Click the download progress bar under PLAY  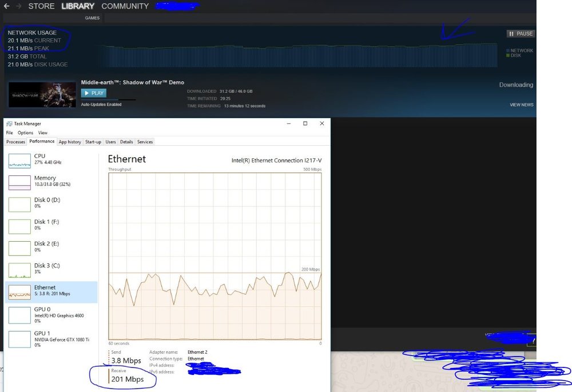pos(108,99)
